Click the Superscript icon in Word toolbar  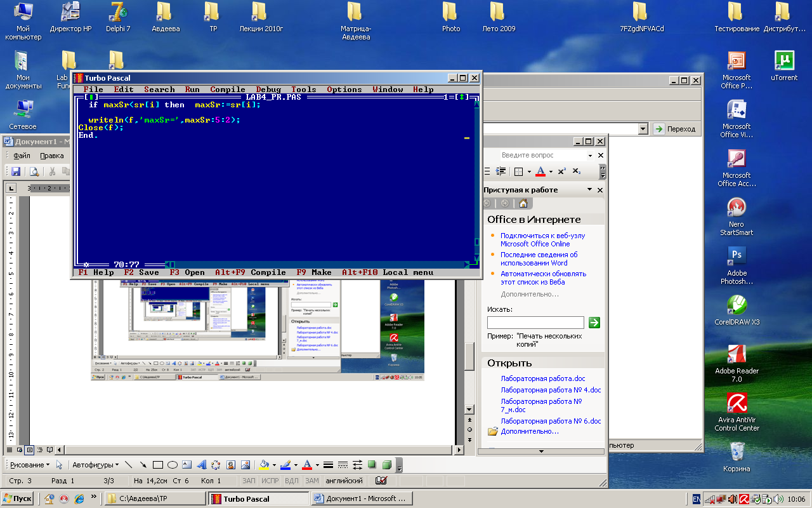(562, 171)
